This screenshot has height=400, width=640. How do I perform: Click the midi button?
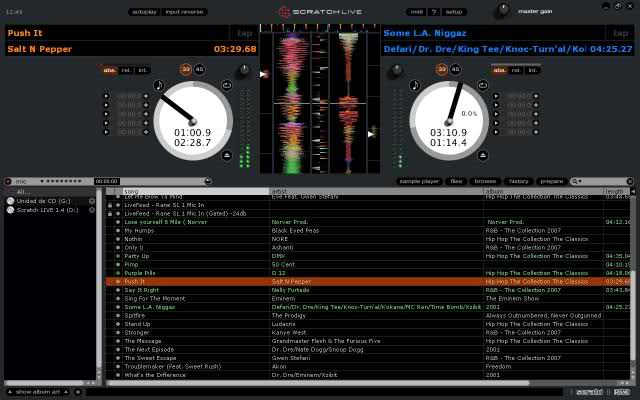tap(416, 12)
